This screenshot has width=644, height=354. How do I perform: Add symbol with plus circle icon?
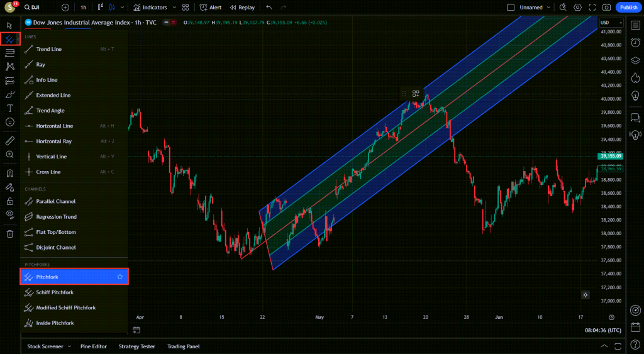(x=65, y=8)
